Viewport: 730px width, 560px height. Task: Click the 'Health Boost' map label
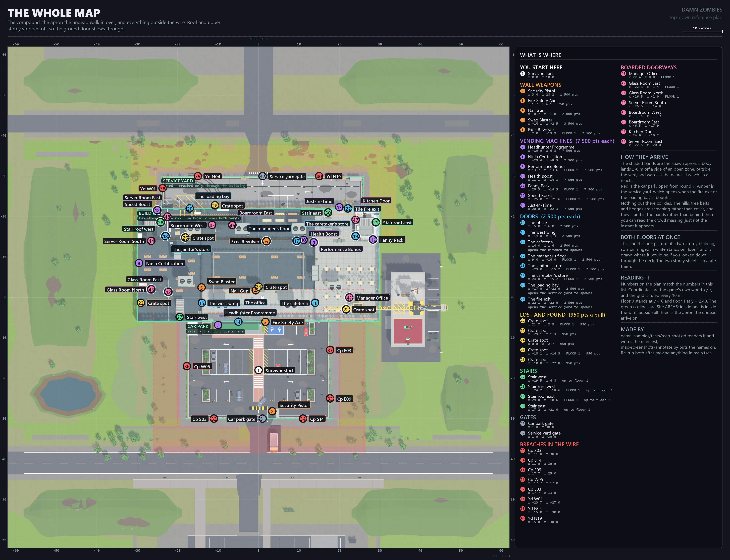click(x=324, y=234)
